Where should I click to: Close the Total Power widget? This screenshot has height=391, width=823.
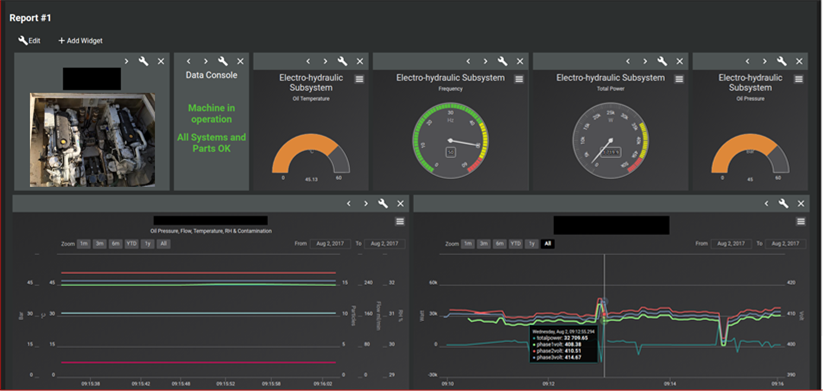pos(680,61)
